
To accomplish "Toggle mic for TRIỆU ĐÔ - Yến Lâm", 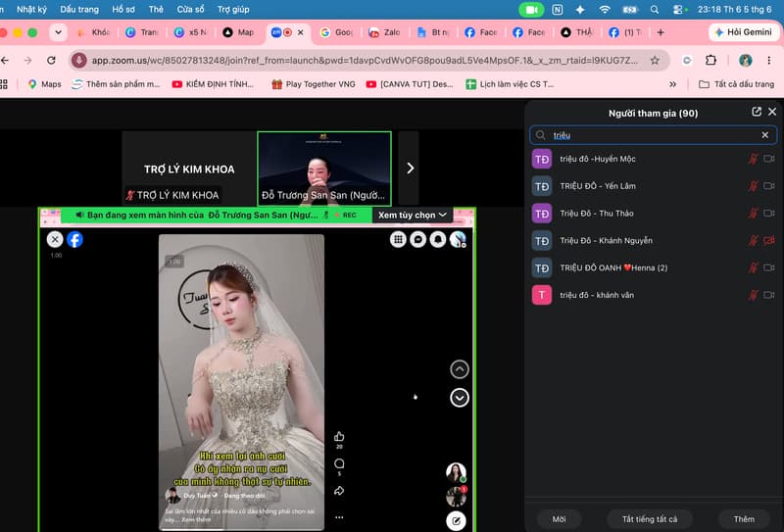I will 753,186.
